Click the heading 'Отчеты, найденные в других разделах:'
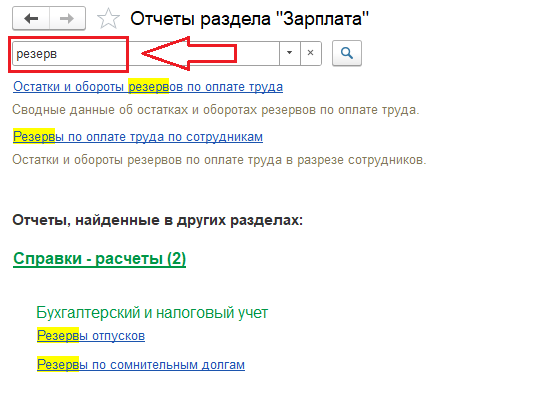Image resolution: width=544 pixels, height=406 pixels. (x=158, y=220)
